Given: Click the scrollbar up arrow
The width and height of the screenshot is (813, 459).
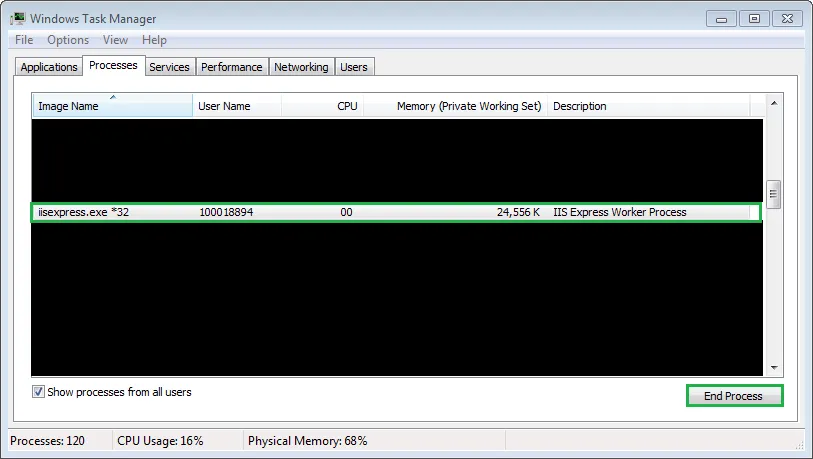Looking at the screenshot, I should pyautogui.click(x=774, y=103).
